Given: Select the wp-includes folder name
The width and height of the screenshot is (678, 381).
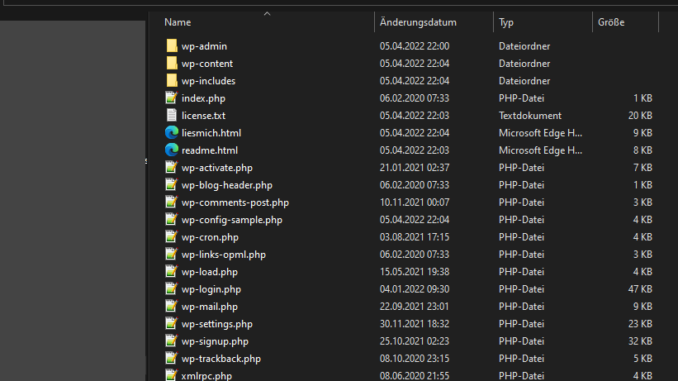Looking at the screenshot, I should coord(208,81).
